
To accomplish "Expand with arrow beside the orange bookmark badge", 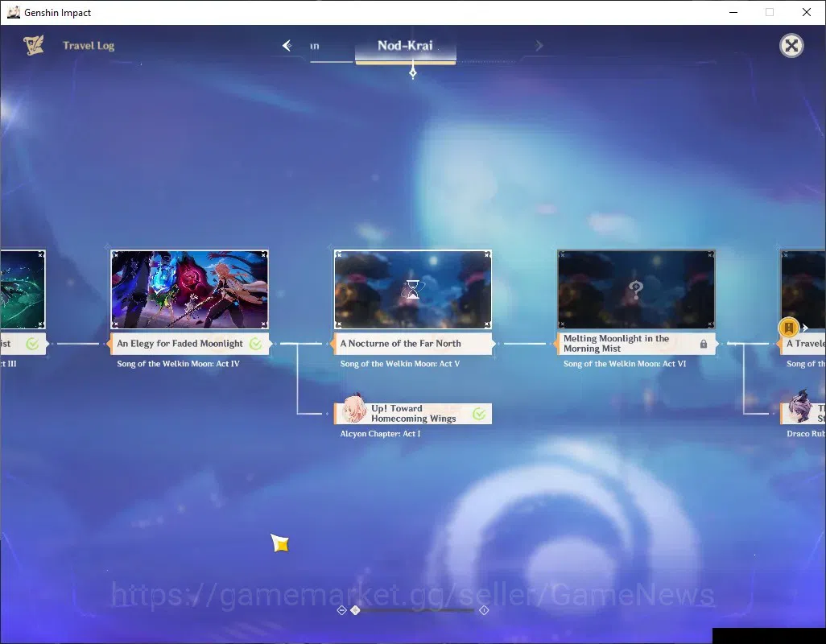I will [x=805, y=328].
